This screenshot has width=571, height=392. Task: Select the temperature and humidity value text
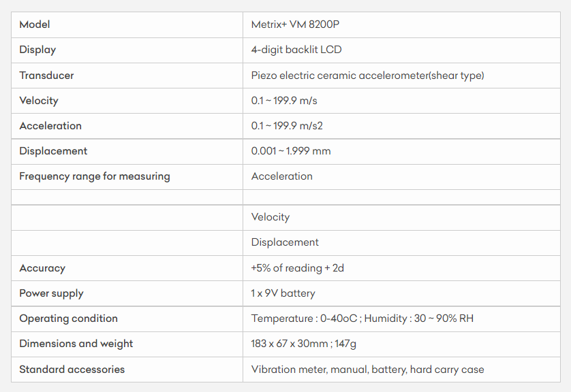pyautogui.click(x=362, y=318)
